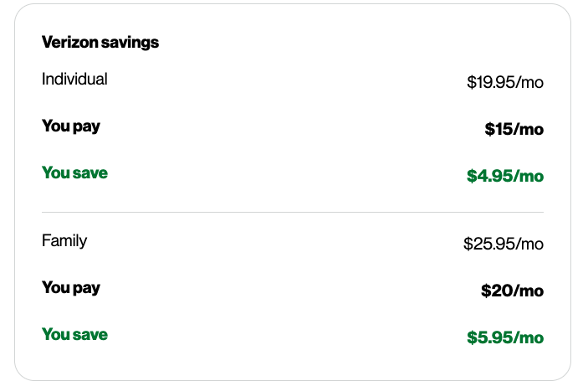Select the $15/mo discounted Individual price

pos(514,129)
